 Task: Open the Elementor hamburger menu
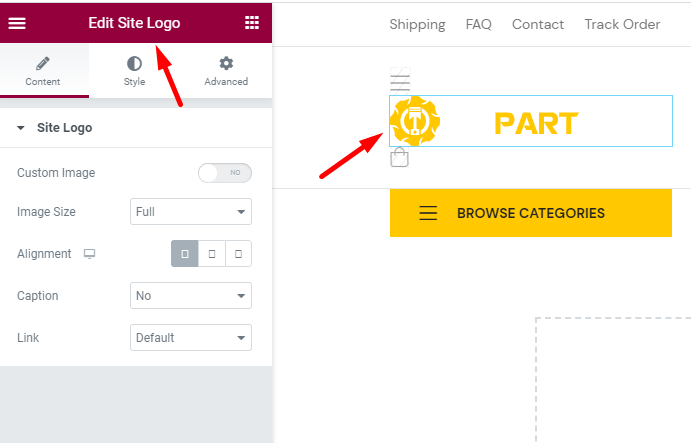point(17,23)
